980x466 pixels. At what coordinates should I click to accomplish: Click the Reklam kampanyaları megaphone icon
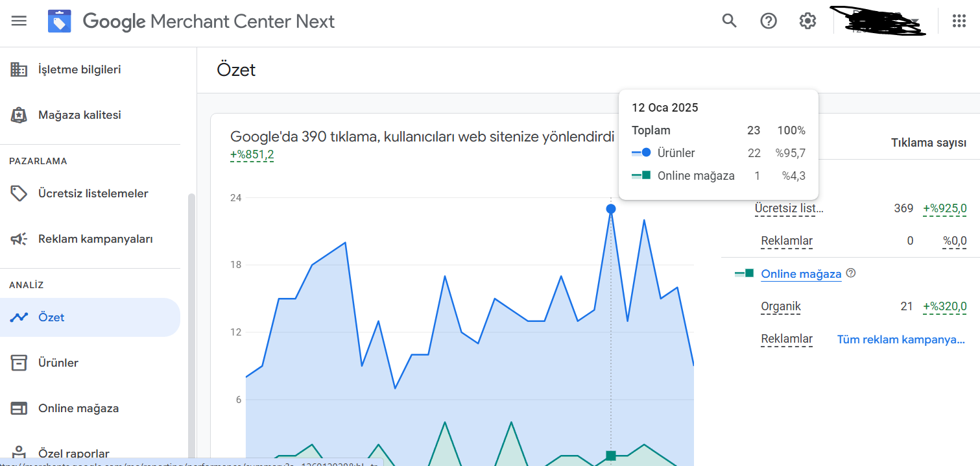click(19, 239)
